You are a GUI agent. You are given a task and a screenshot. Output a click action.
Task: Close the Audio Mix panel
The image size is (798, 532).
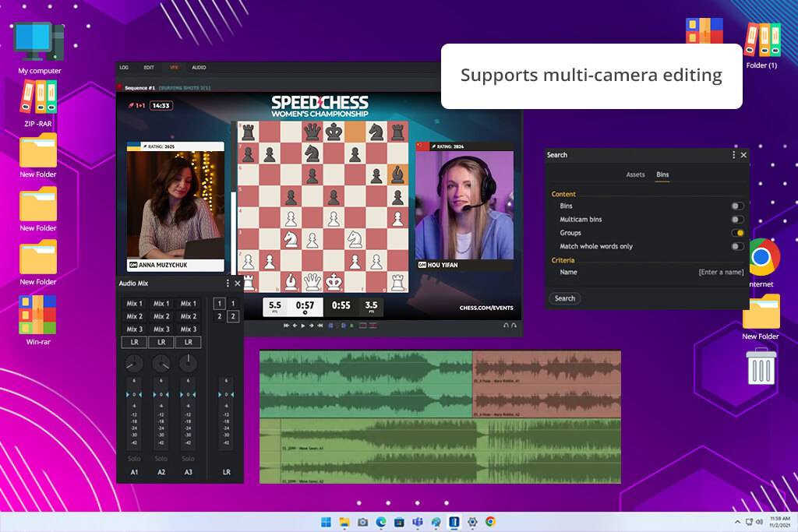[x=237, y=284]
